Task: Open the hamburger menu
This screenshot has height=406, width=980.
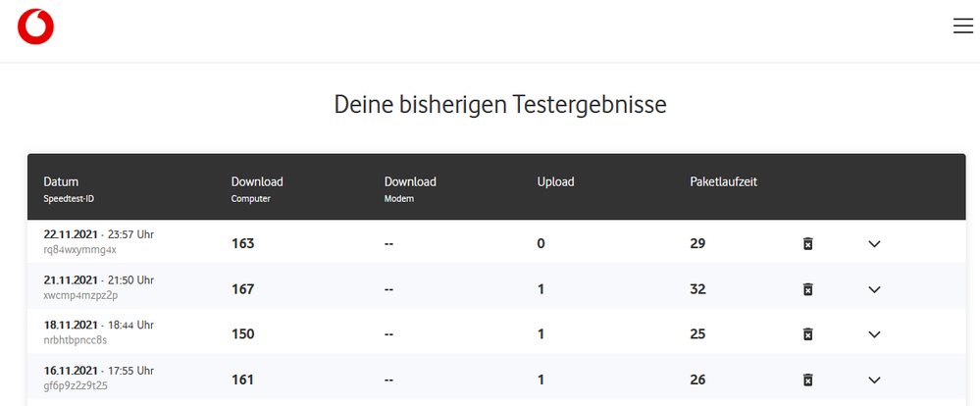Action: 962,27
